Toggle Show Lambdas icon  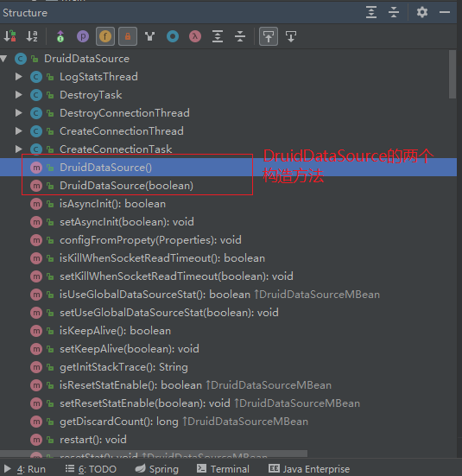tap(195, 36)
